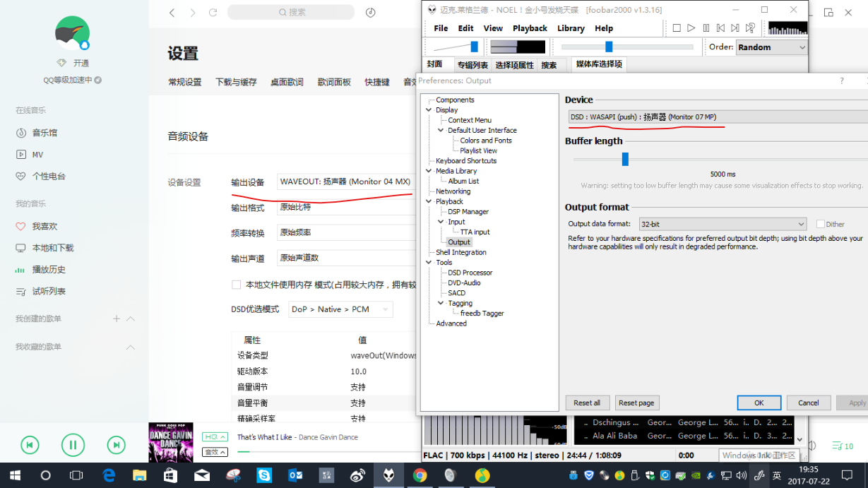Click the refresh icon beside the search box
Image resolution: width=868 pixels, height=488 pixels.
(x=213, y=13)
